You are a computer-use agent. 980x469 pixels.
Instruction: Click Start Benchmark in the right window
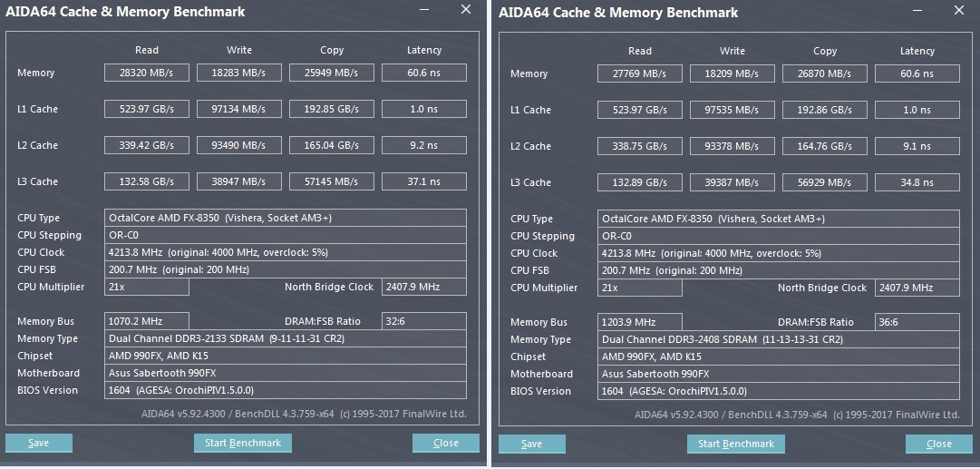735,444
